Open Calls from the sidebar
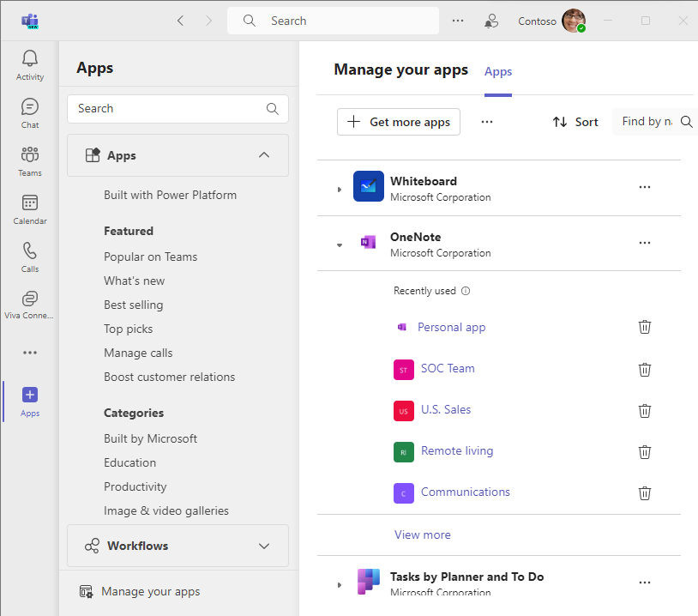698x616 pixels. click(x=30, y=257)
